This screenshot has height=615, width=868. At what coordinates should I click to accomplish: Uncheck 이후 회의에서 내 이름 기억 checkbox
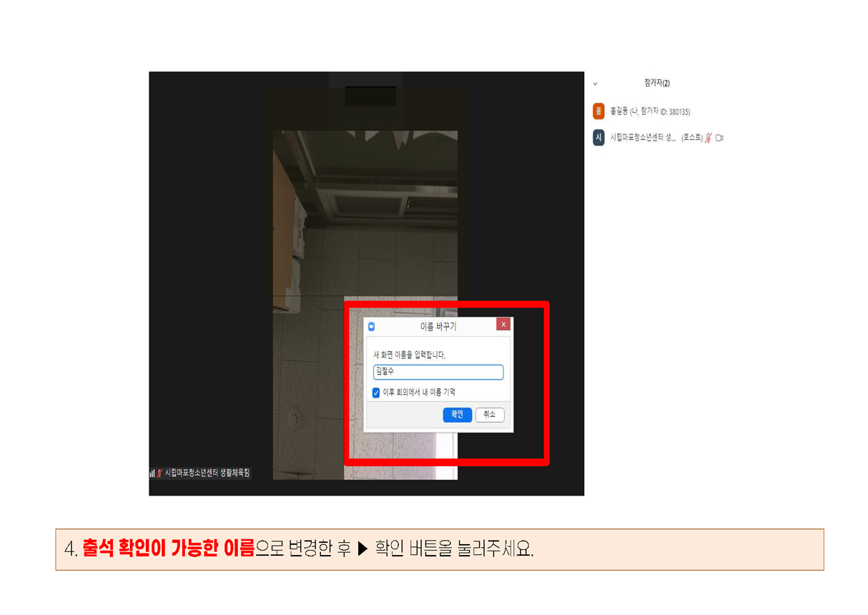point(376,393)
